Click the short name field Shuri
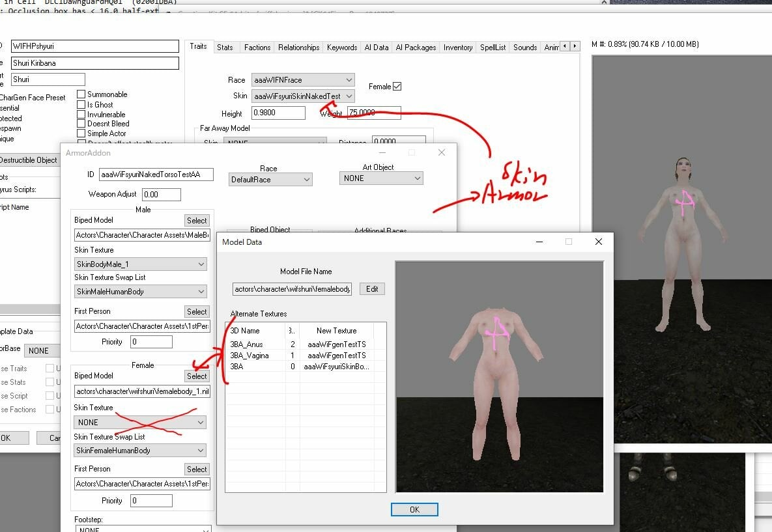Viewport: 772px width, 532px height. click(48, 79)
